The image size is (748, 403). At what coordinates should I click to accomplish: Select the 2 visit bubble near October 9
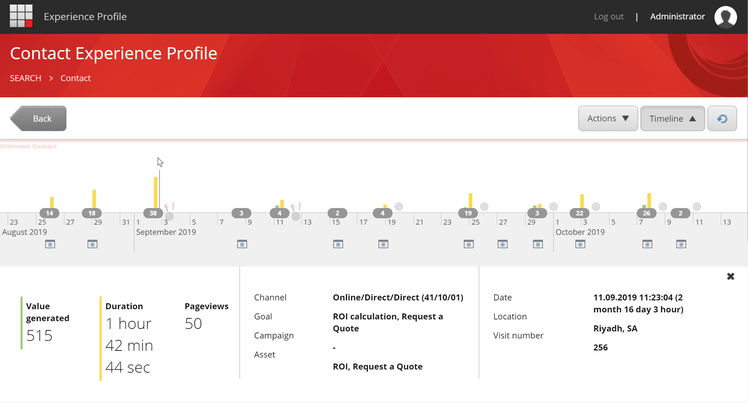click(680, 213)
